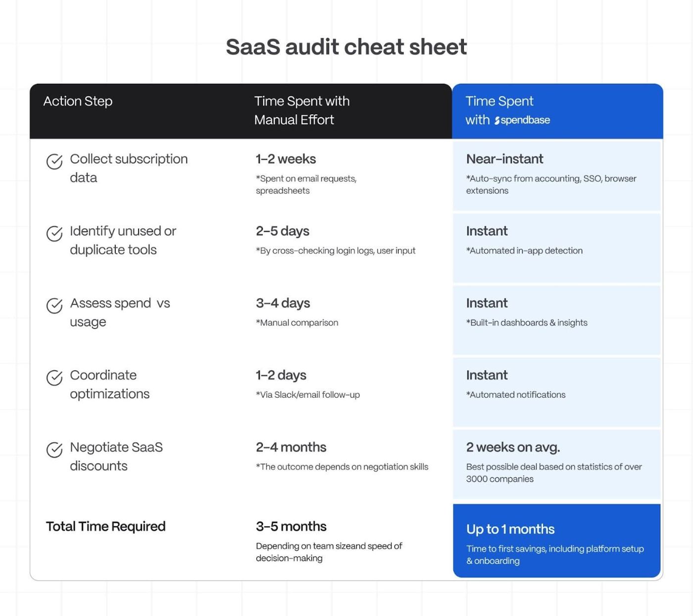Screen dimensions: 693x616
Task: Click the 1–2 weeks manual effort value
Action: point(286,159)
